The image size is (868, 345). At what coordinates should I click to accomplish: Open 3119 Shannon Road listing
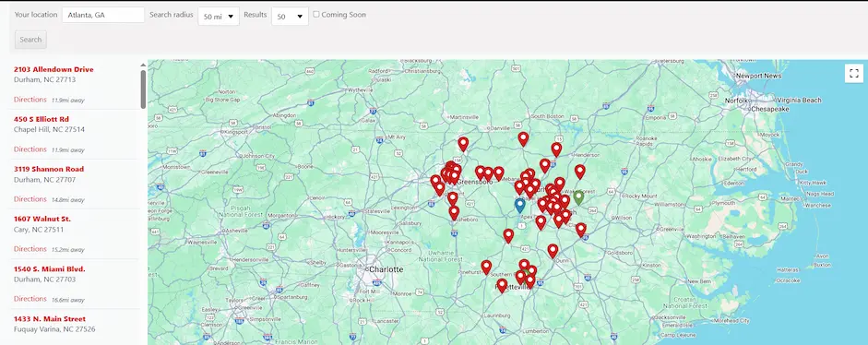(49, 169)
